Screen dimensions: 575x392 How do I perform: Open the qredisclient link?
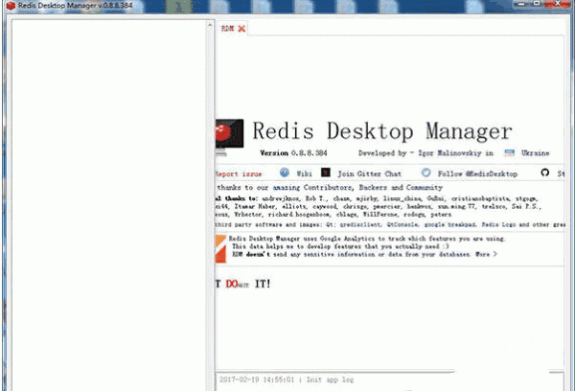coord(361,224)
